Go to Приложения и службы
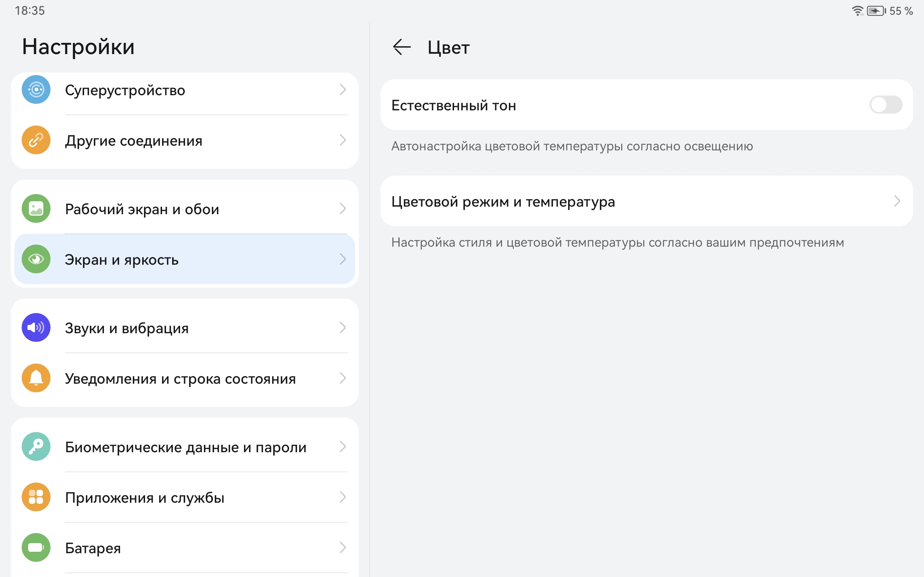 [x=145, y=498]
